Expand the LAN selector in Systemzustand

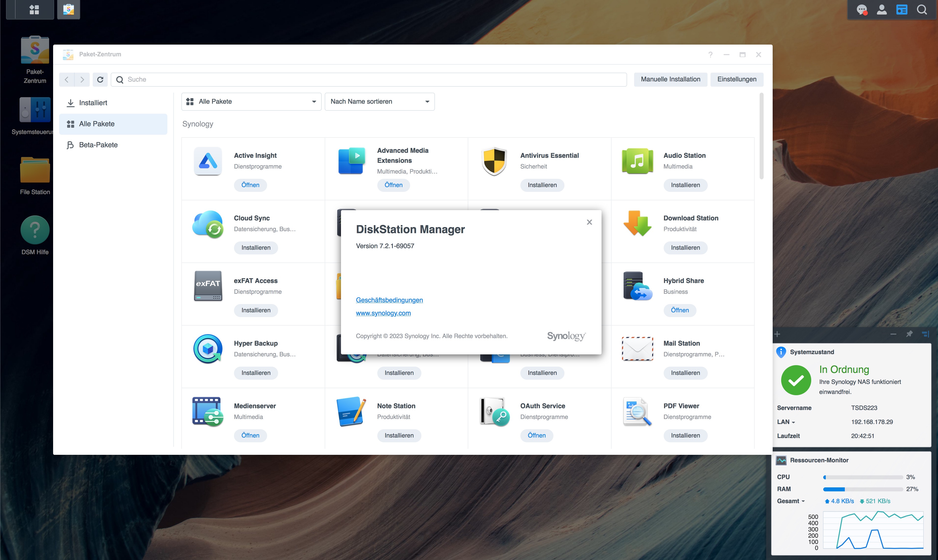coord(786,422)
